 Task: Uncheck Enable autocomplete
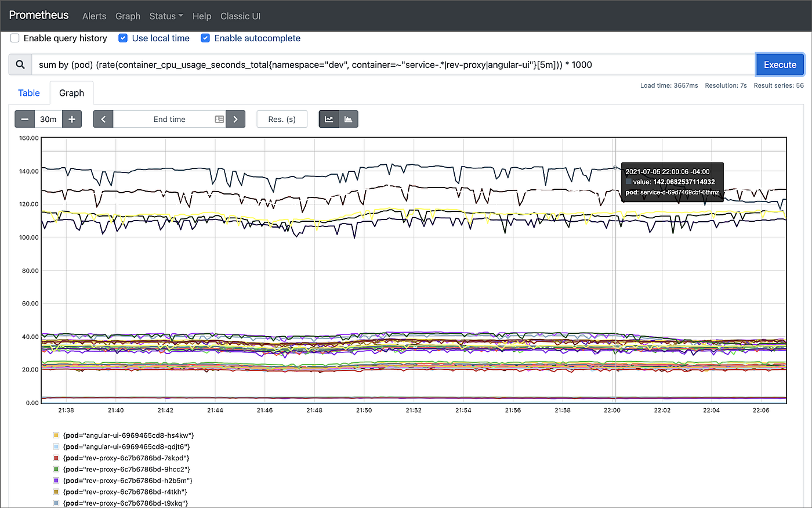205,38
